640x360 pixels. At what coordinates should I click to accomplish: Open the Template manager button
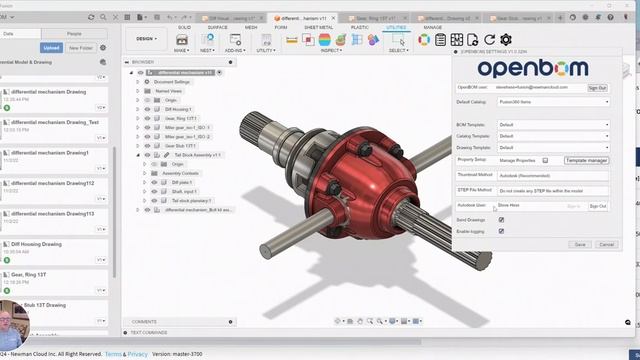[x=587, y=160]
